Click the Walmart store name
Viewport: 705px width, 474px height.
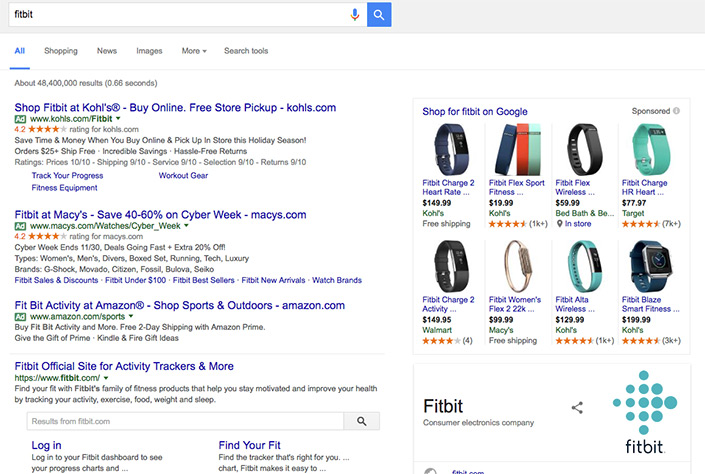pos(437,330)
